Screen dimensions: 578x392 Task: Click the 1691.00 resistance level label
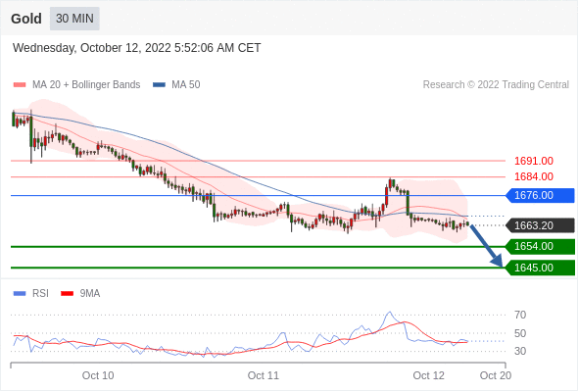click(x=534, y=161)
